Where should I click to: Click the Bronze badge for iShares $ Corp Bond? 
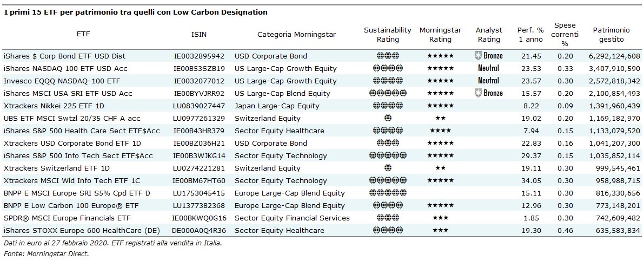[488, 56]
